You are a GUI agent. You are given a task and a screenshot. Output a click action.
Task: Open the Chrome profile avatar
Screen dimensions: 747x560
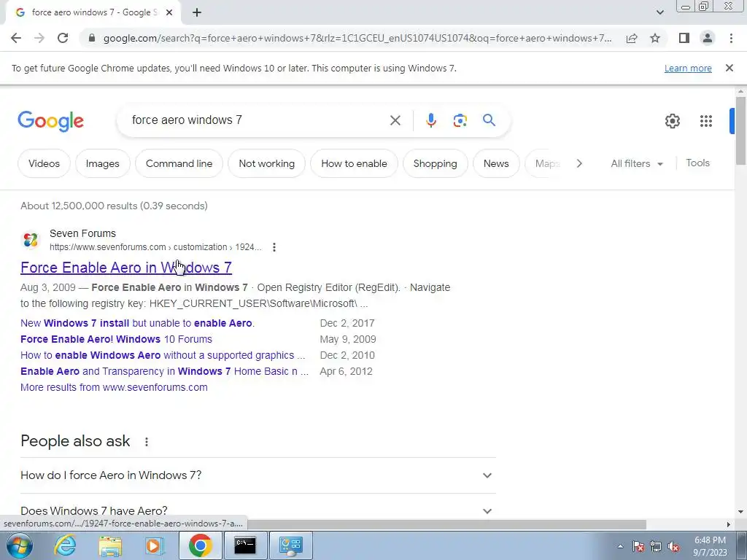[x=708, y=38]
